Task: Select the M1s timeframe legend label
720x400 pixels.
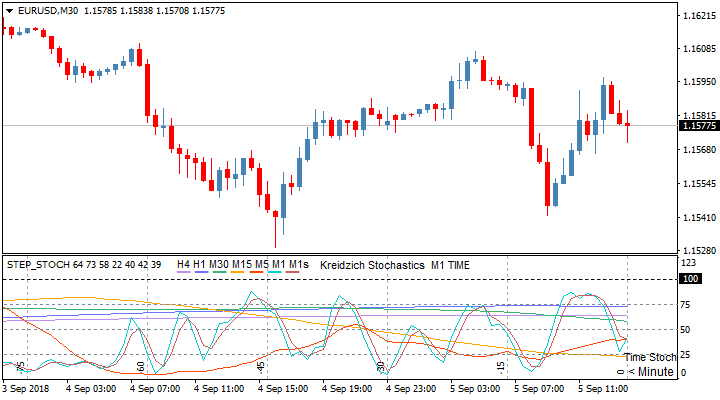Action: [298, 265]
